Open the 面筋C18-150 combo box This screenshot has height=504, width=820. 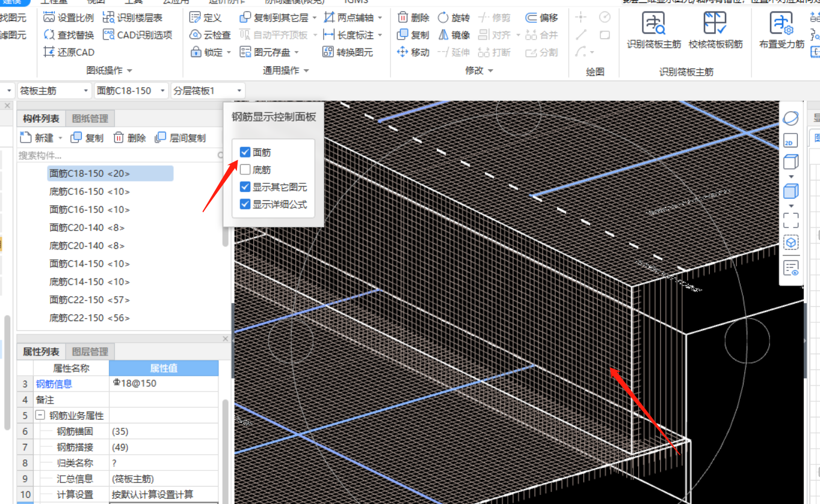(x=132, y=91)
